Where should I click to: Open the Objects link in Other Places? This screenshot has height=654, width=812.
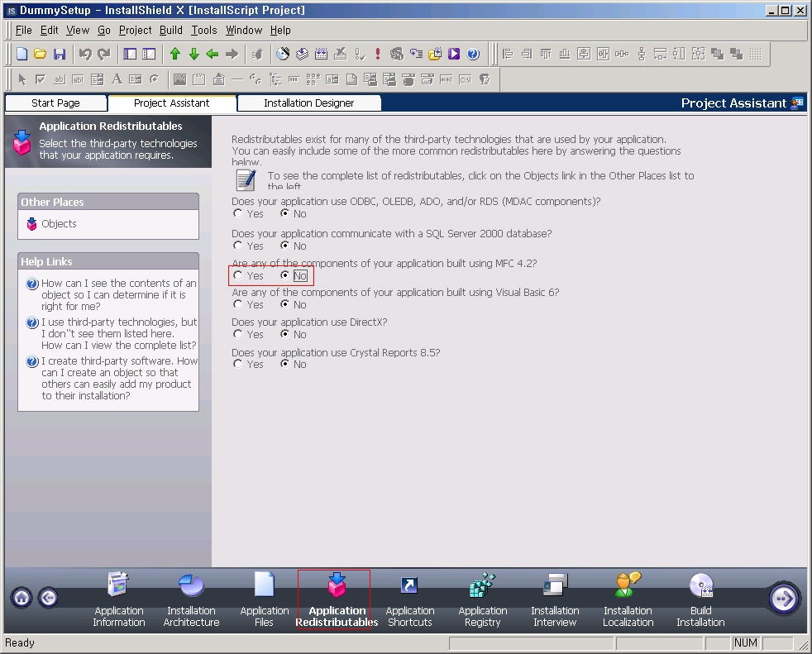59,224
